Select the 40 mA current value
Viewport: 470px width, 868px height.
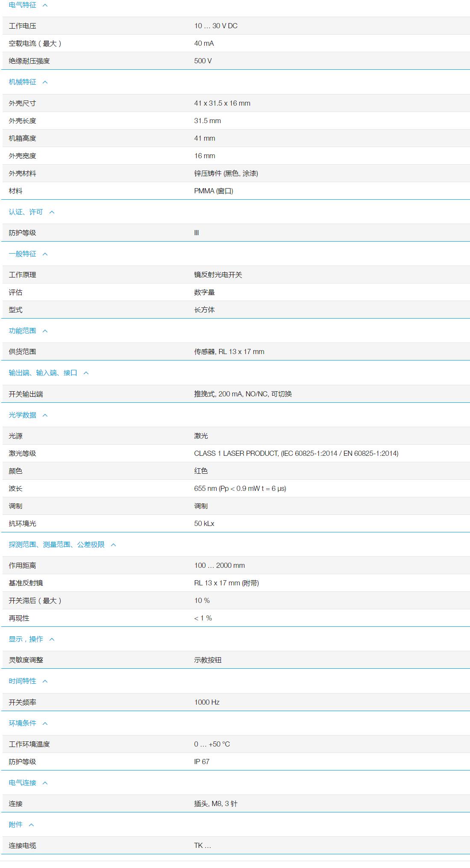tap(204, 44)
